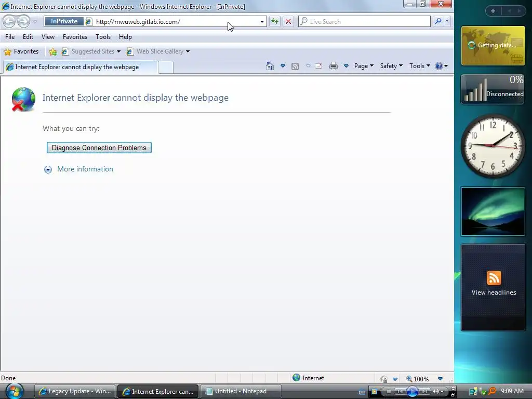Open Web Slice Gallery dropdown
The height and width of the screenshot is (399, 532).
tap(158, 51)
